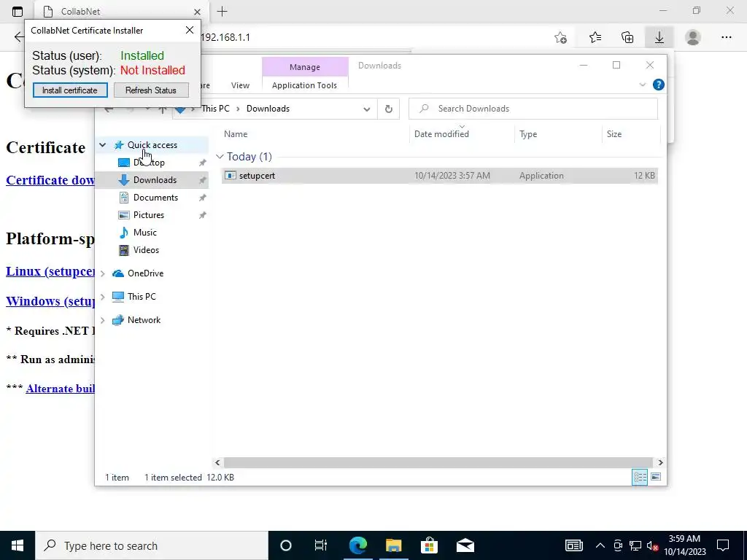This screenshot has width=747, height=560.
Task: Click the Alternate build link
Action: pos(60,389)
